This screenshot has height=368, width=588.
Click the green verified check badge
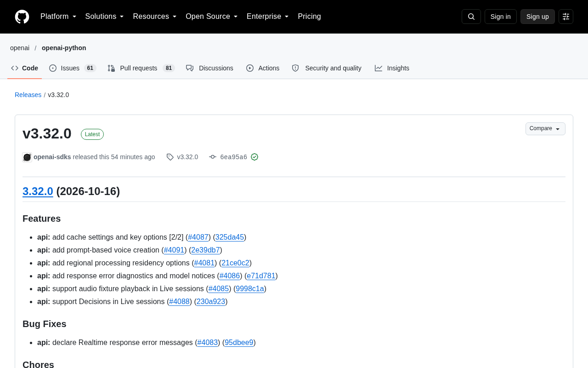pyautogui.click(x=254, y=157)
